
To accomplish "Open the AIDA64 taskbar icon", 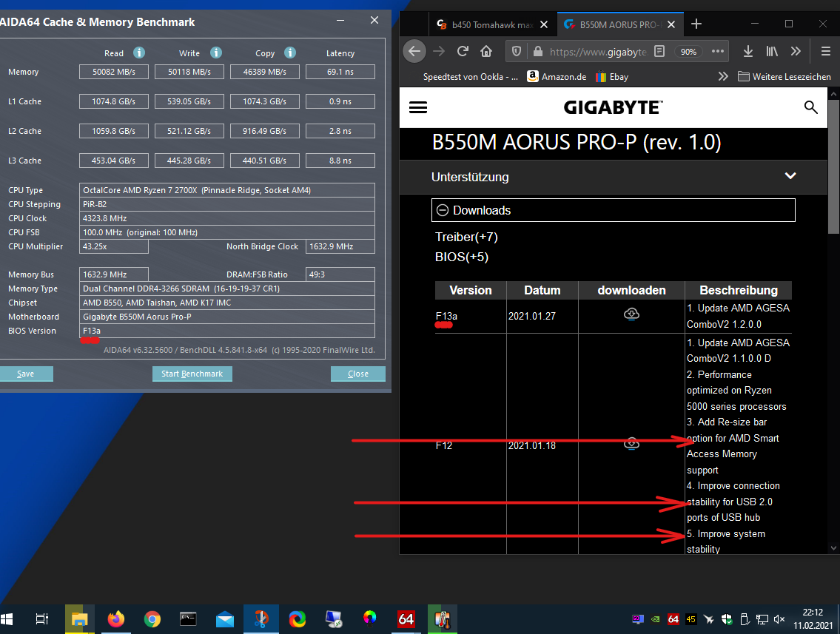I will [x=406, y=619].
